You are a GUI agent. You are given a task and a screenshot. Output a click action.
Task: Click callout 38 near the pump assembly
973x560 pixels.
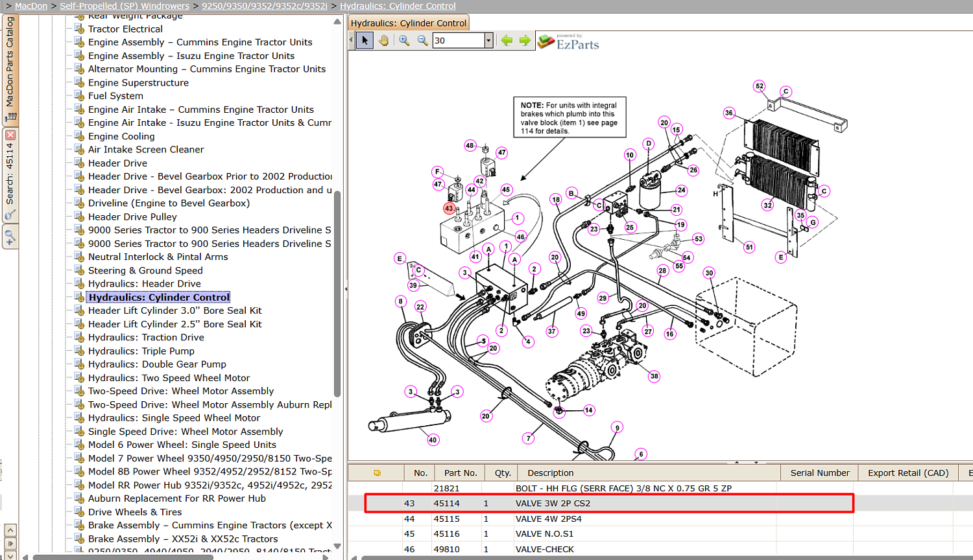point(654,376)
